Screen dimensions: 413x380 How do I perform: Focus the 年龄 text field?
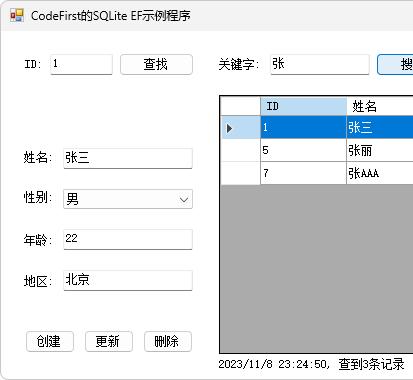(128, 239)
